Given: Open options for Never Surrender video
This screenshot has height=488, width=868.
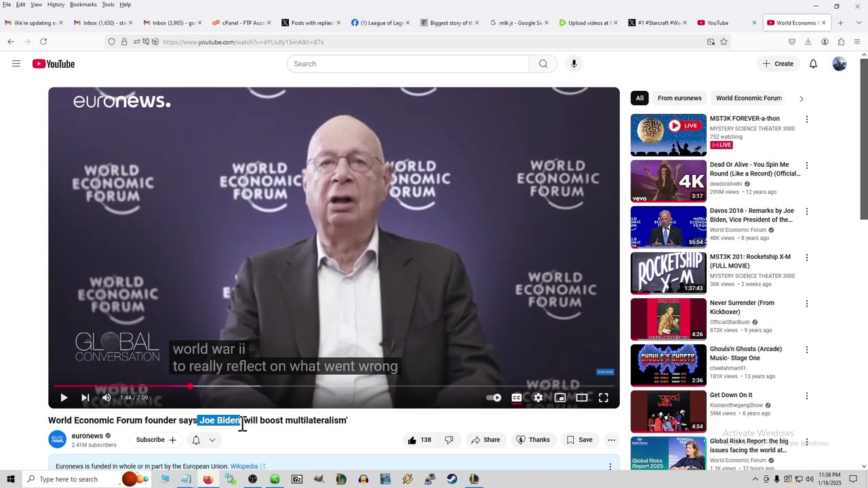Looking at the screenshot, I should 807,304.
